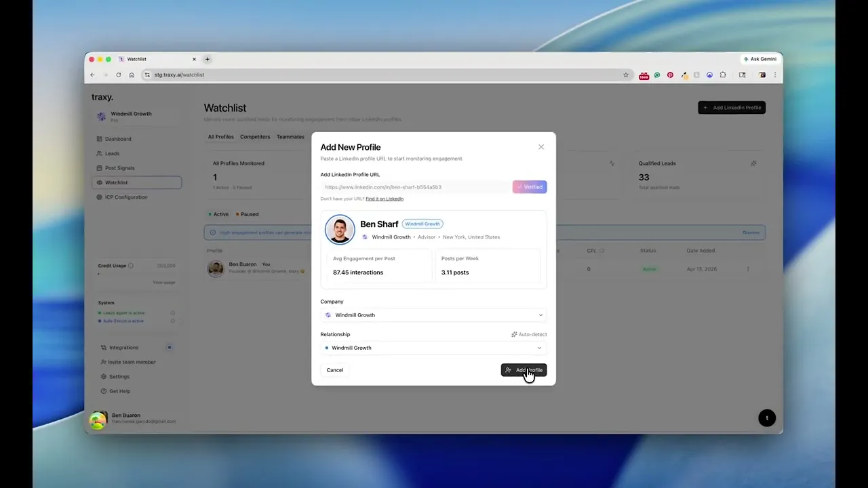This screenshot has width=868, height=488.
Task: Select Watchlist in the sidebar
Action: pos(137,182)
